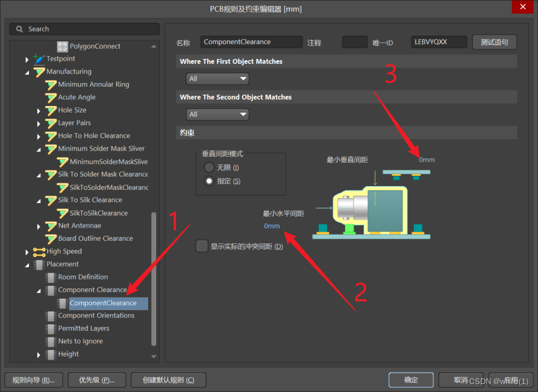The image size is (538, 392).
Task: Click the Manufacturing rule category icon
Action: (39, 72)
